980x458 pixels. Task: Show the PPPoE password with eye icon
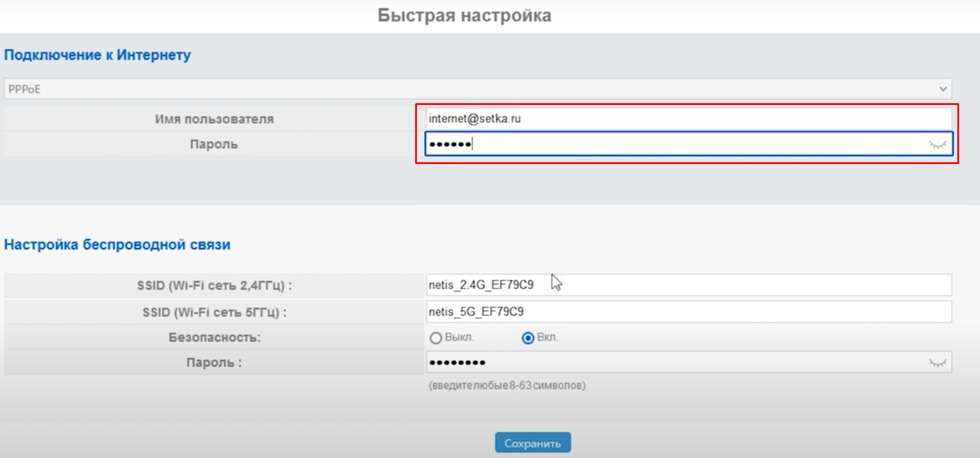[x=938, y=144]
